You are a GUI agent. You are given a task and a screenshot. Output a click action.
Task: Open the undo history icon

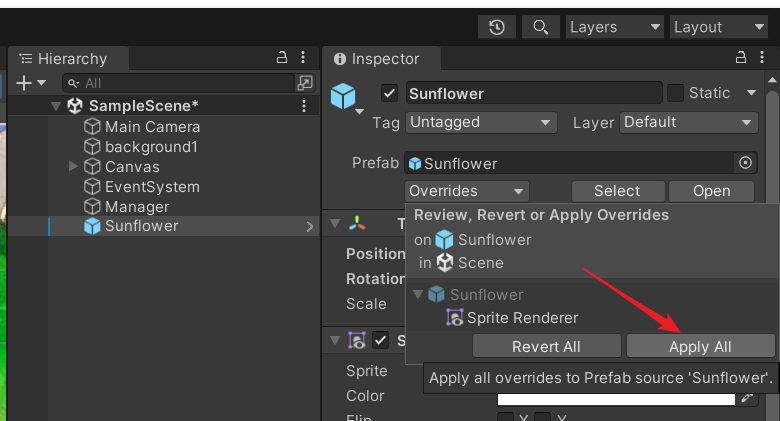[x=497, y=27]
